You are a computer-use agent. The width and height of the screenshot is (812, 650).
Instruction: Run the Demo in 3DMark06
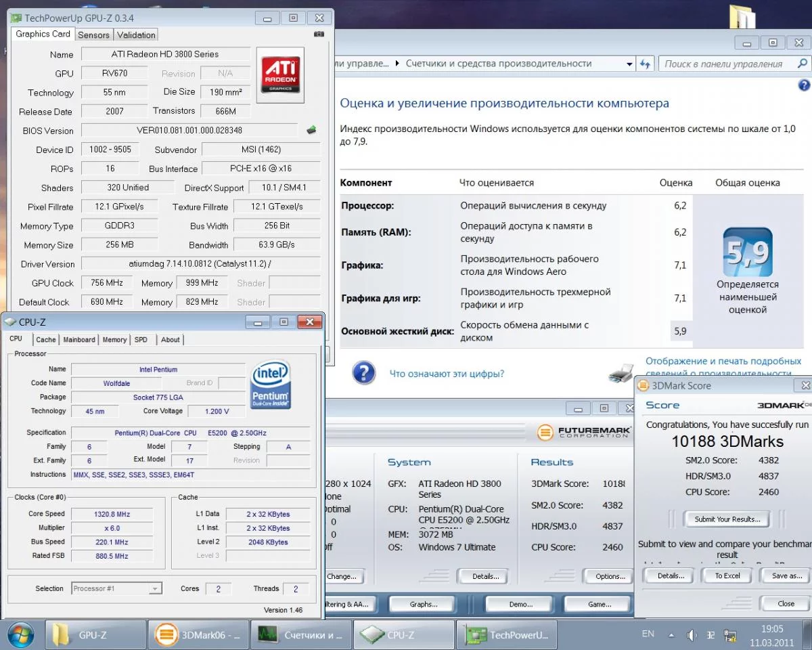520,604
